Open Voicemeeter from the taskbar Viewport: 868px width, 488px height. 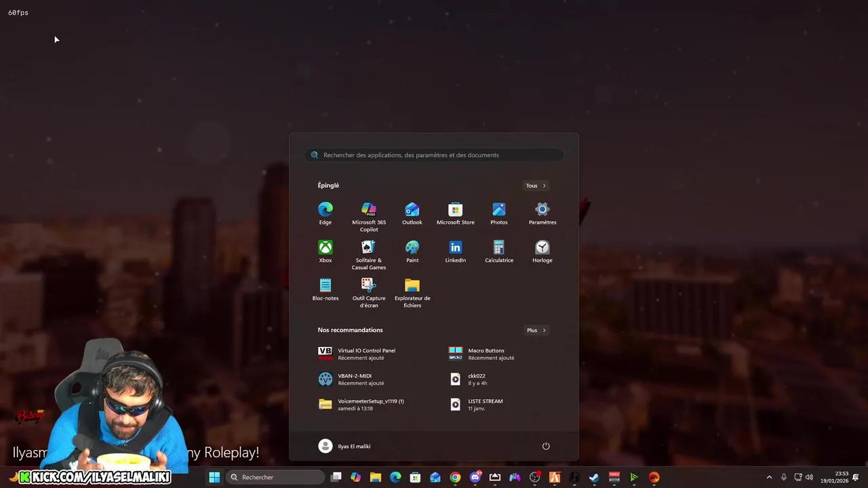[614, 477]
